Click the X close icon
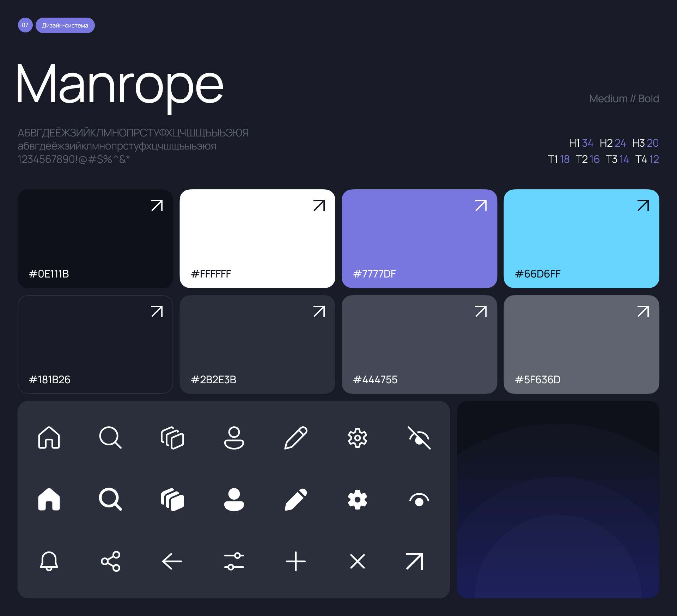This screenshot has width=677, height=616. (x=358, y=561)
